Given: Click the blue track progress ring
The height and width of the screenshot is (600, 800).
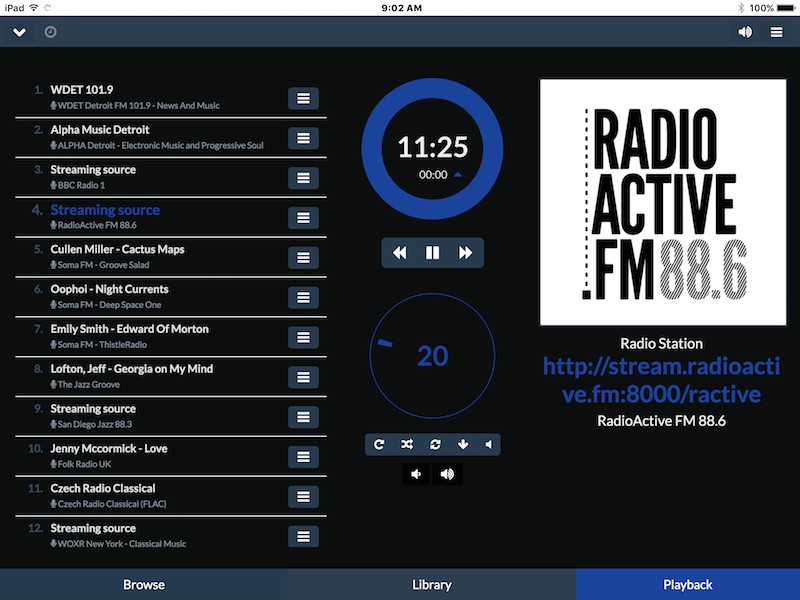Looking at the screenshot, I should point(432,88).
